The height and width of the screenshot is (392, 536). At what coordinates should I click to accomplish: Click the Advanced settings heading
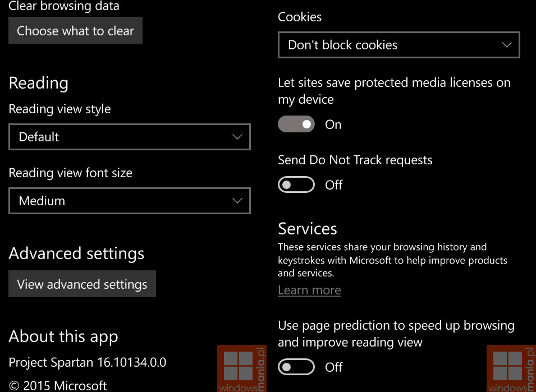(76, 253)
